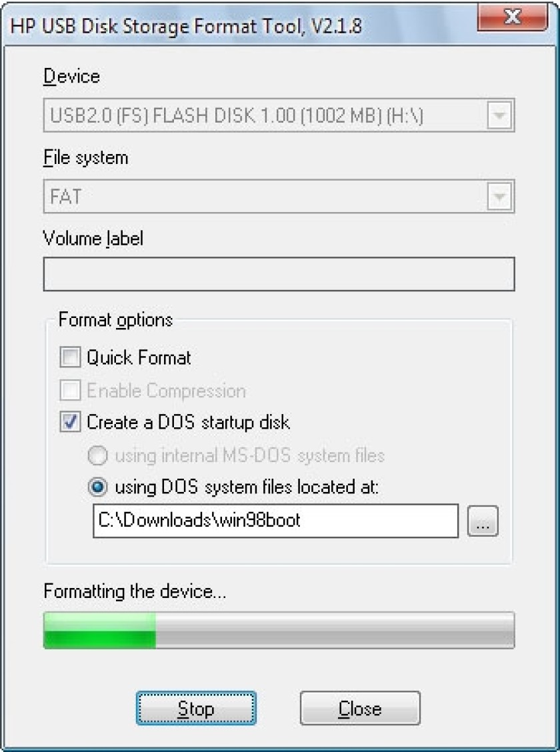This screenshot has height=752, width=560.
Task: Expand the File system dropdown arrow
Action: pos(499,196)
